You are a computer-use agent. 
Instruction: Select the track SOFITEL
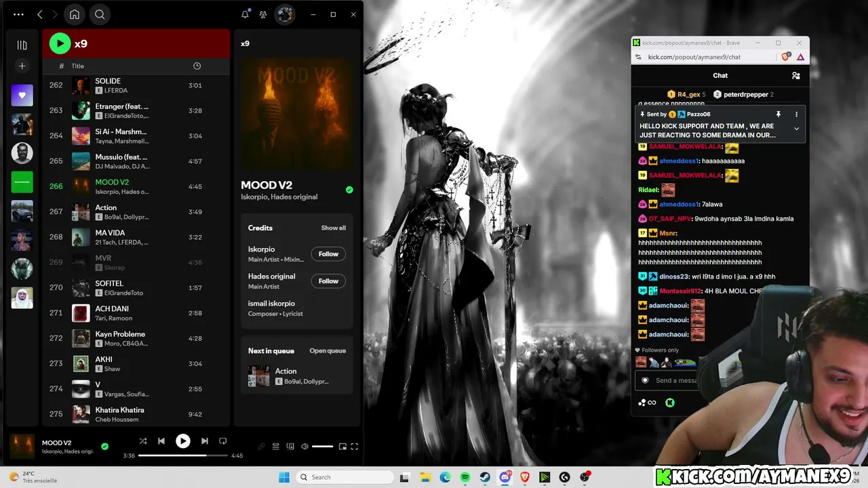point(136,287)
